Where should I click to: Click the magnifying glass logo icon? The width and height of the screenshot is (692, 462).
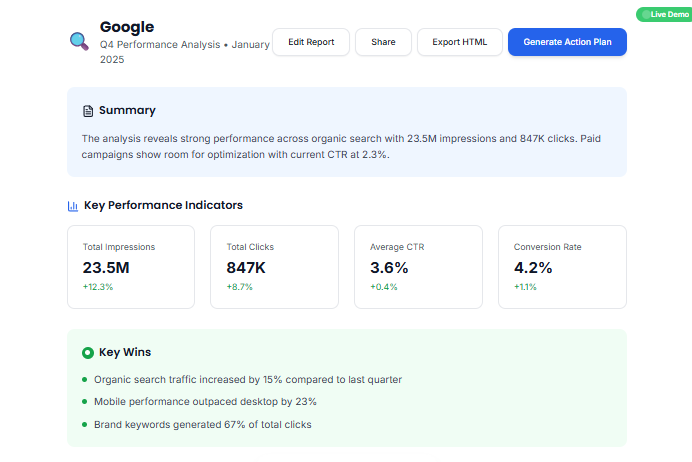pos(78,41)
